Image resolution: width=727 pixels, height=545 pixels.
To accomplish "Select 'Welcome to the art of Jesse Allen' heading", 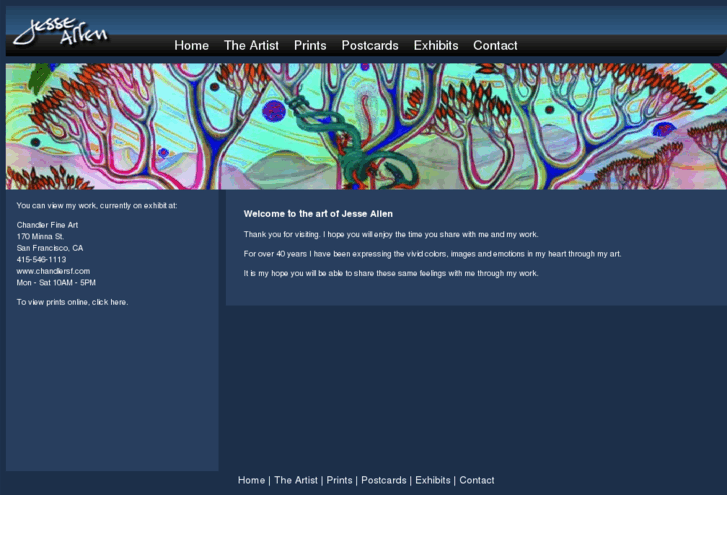I will [x=318, y=214].
